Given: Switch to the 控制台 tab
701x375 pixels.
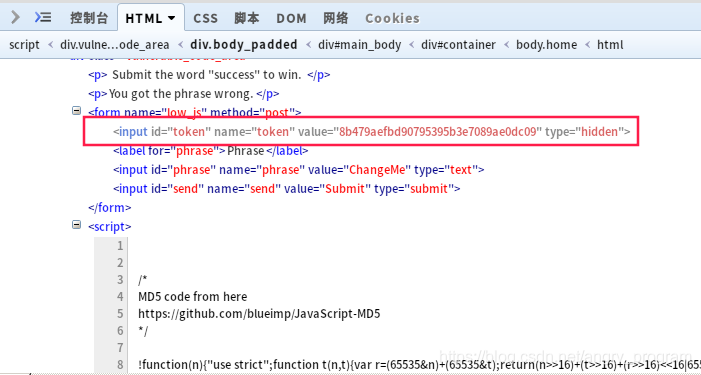Looking at the screenshot, I should point(89,18).
